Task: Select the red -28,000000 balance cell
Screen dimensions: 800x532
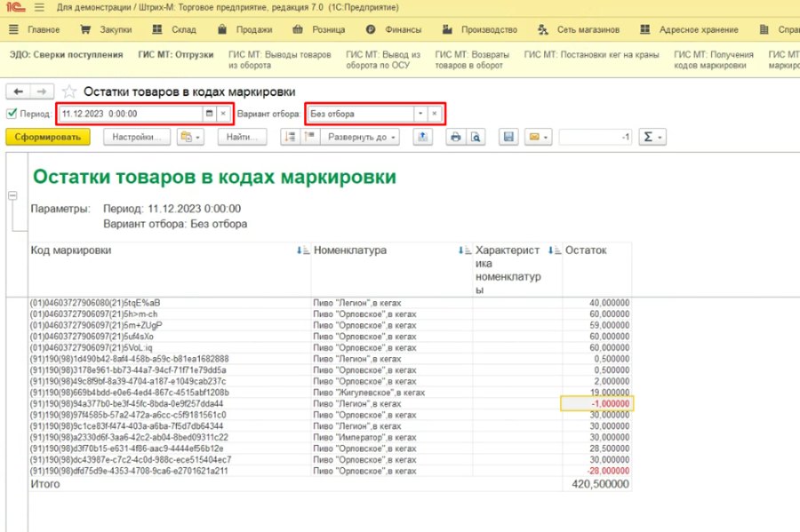Action: click(x=597, y=471)
